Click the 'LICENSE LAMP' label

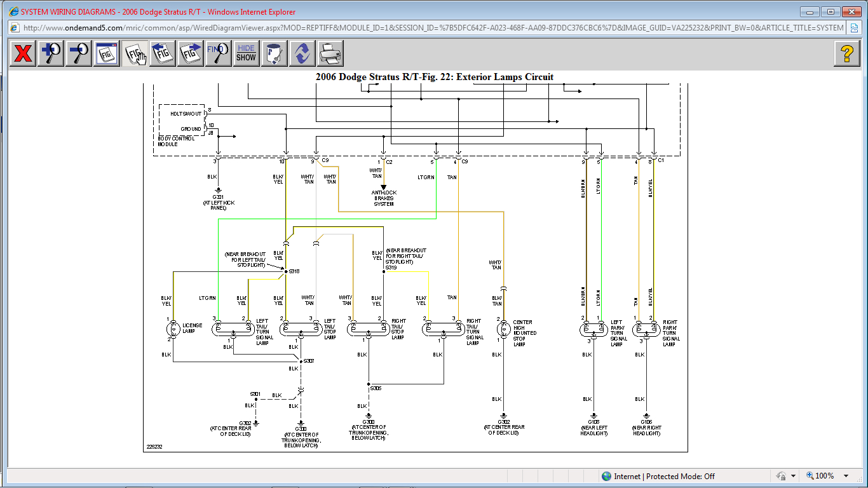click(x=193, y=328)
